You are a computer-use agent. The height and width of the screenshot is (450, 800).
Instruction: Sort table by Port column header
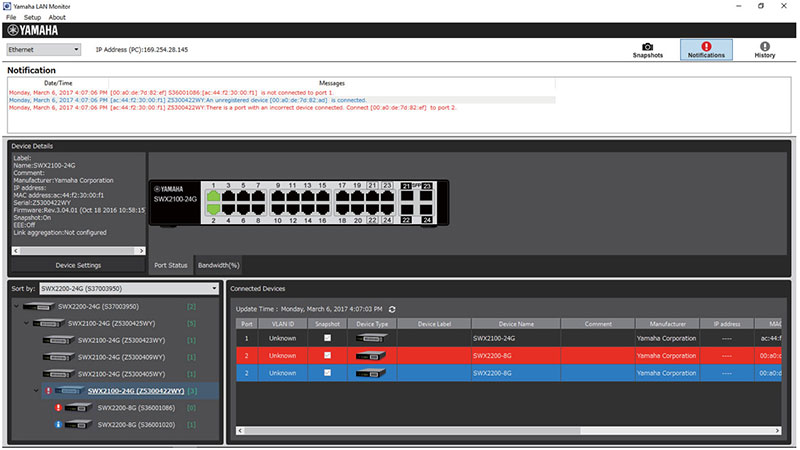247,324
